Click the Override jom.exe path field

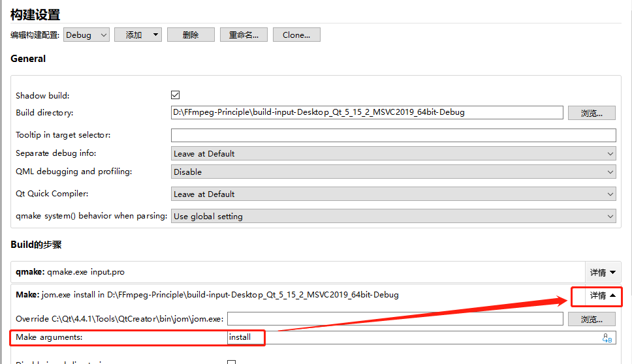point(394,319)
